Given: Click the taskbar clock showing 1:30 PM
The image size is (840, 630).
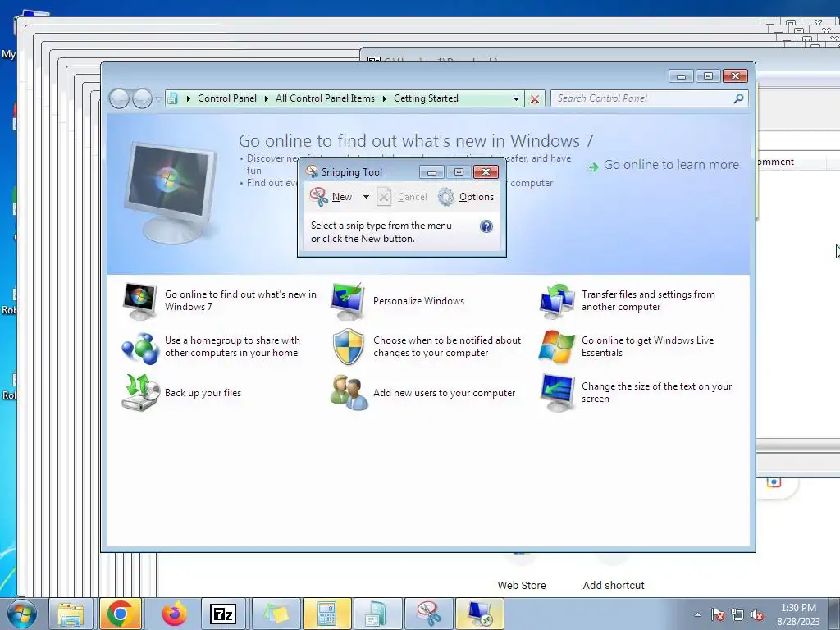Looking at the screenshot, I should pos(798,614).
